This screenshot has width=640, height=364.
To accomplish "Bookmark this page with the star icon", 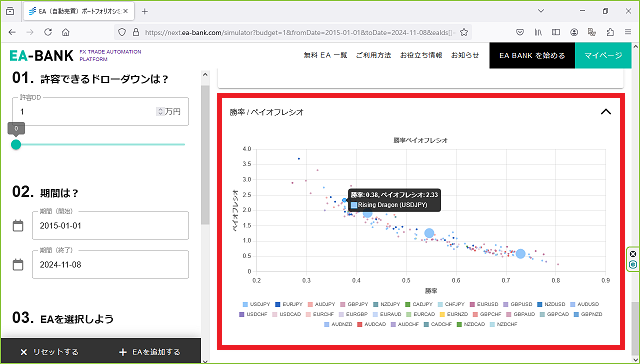I will click(x=464, y=32).
